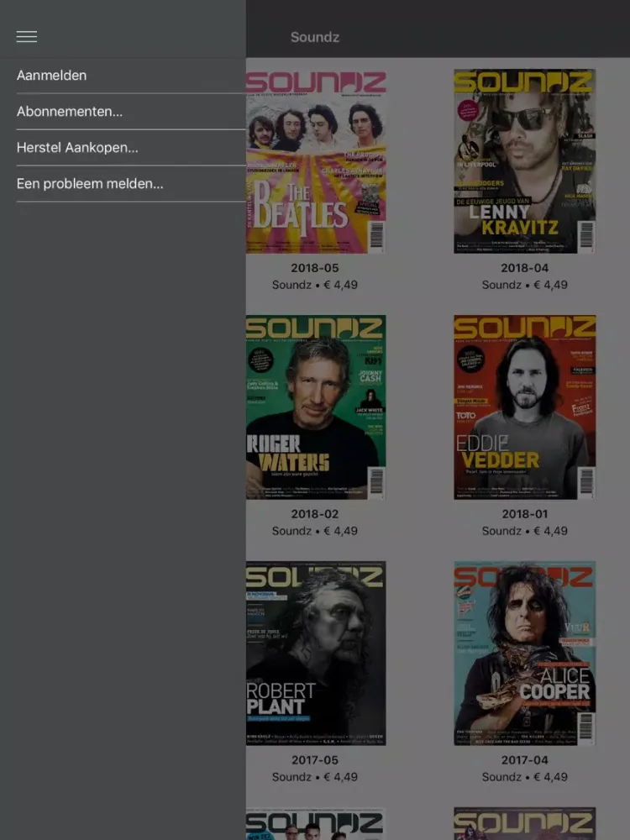Open the Beatles cover issue 2018-05
The width and height of the screenshot is (630, 840).
(x=316, y=160)
